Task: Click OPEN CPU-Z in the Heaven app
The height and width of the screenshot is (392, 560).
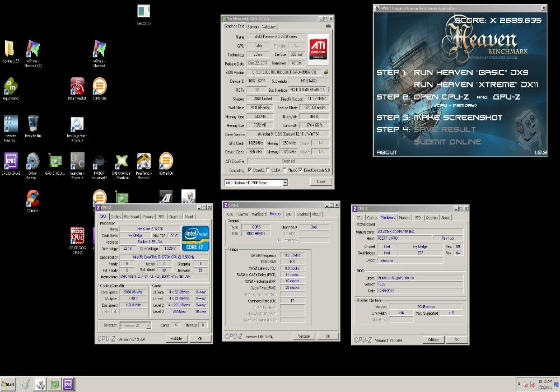Action: (x=441, y=97)
